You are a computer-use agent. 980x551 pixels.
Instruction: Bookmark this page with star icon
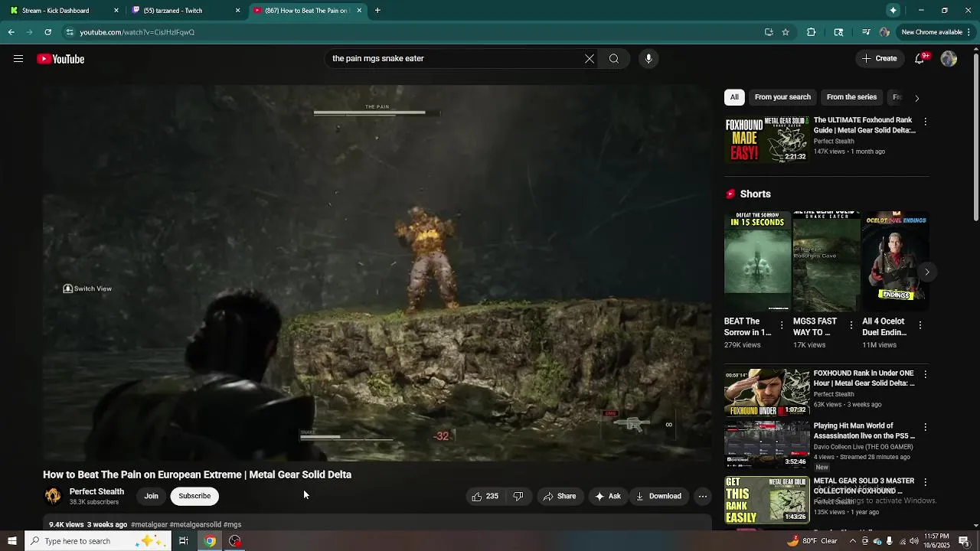coord(786,32)
